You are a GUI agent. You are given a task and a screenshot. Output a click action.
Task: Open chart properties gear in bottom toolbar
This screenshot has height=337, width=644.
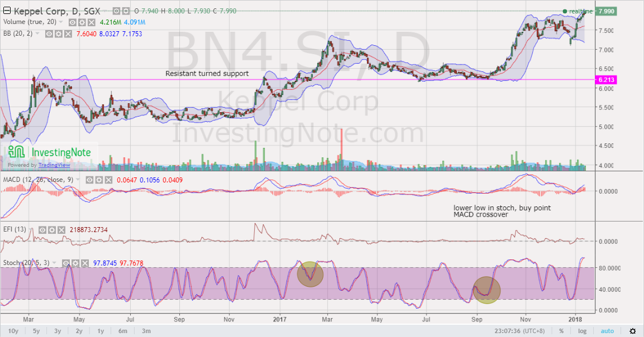pyautogui.click(x=632, y=330)
